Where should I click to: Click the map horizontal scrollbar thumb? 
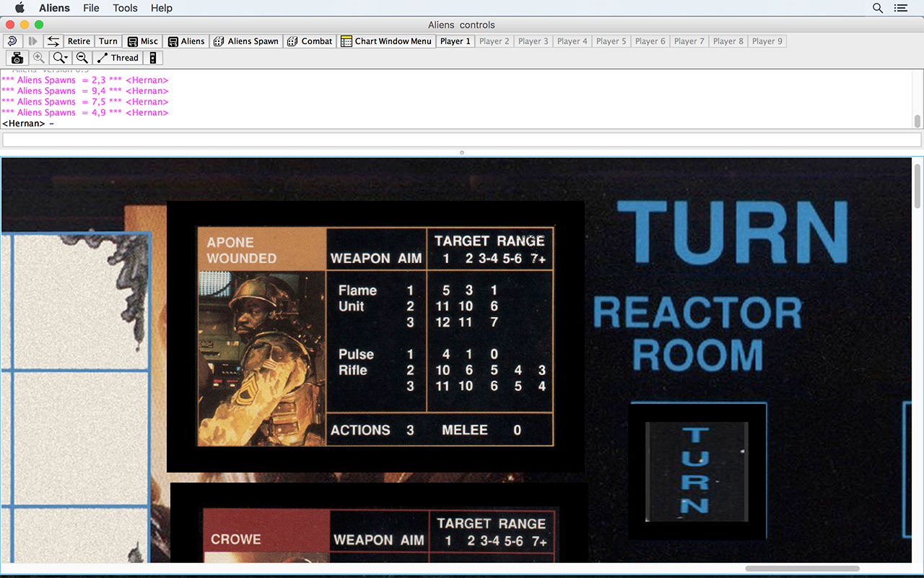tap(802, 569)
